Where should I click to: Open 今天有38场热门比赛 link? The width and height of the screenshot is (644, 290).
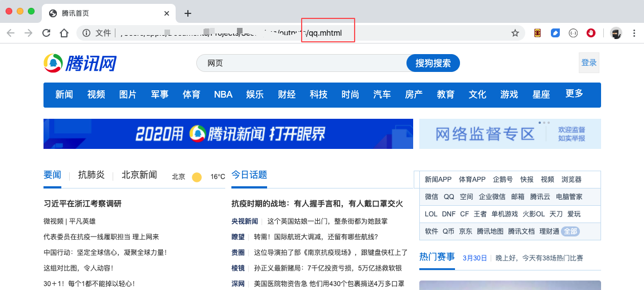coord(539,258)
